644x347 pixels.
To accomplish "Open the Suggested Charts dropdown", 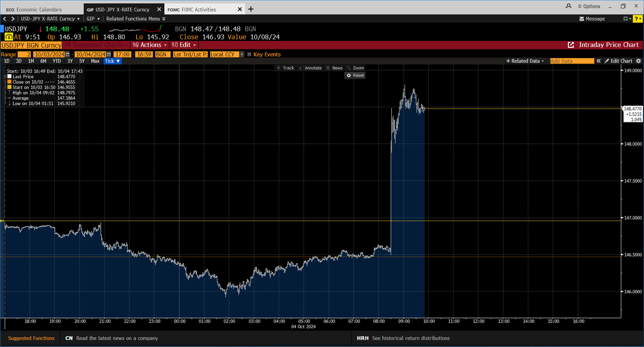I will pos(95,45).
